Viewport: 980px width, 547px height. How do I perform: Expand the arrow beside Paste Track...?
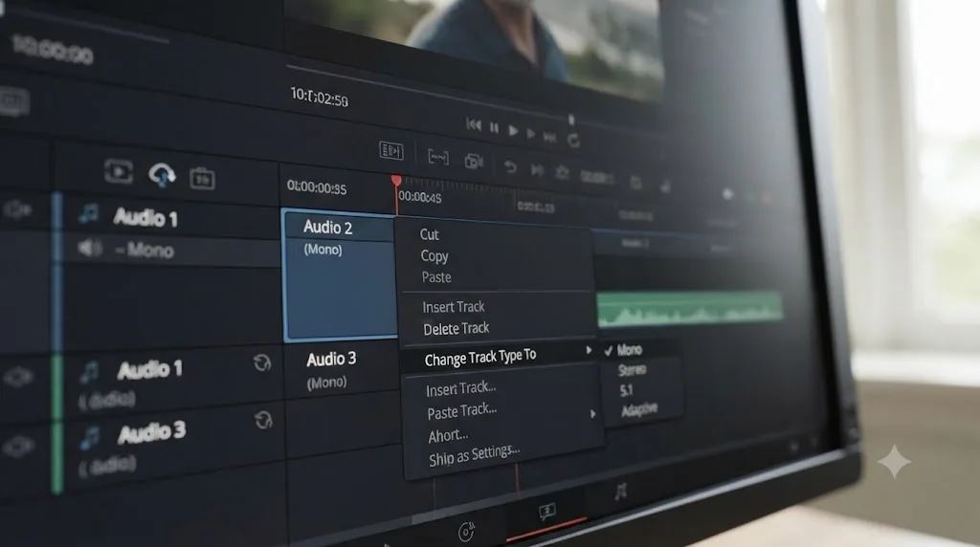tap(592, 413)
